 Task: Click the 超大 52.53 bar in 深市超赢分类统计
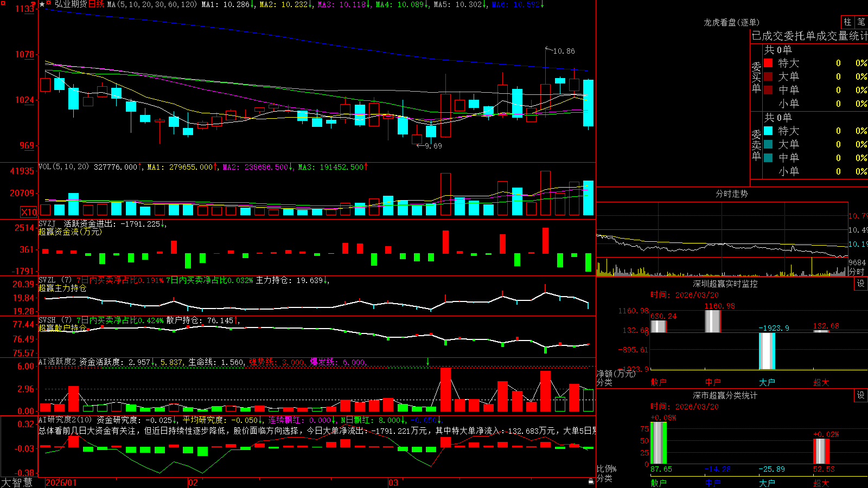coord(821,451)
